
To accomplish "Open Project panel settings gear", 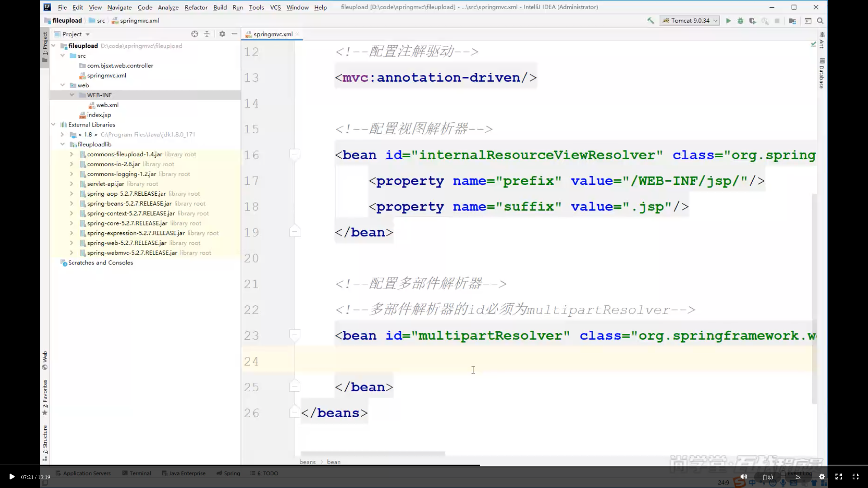I will [222, 34].
